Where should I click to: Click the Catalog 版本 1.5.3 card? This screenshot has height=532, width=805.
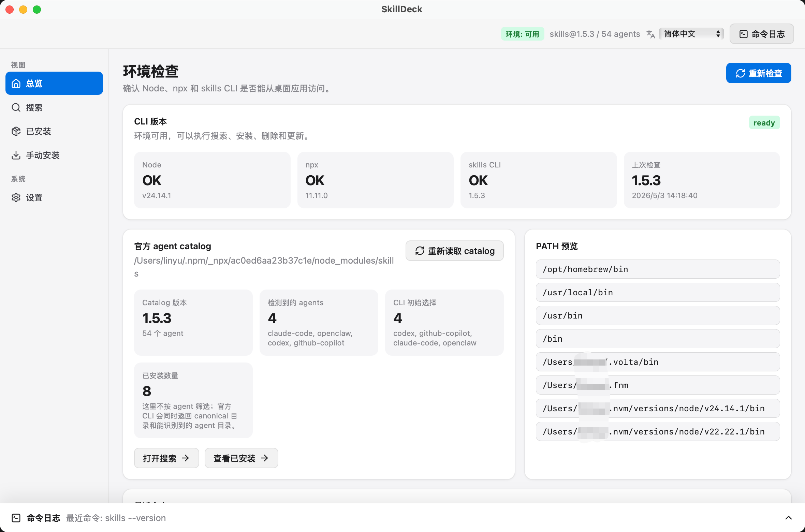pyautogui.click(x=193, y=322)
